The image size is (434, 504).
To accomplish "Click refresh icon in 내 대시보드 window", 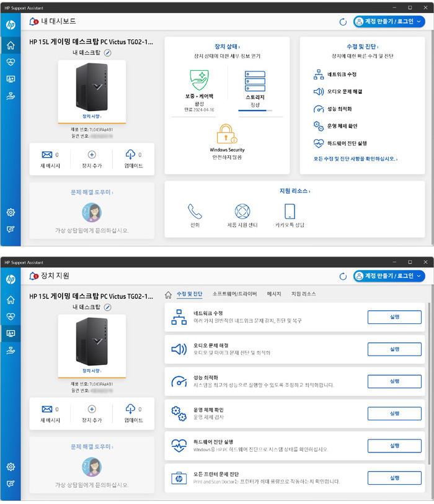I will coord(343,22).
